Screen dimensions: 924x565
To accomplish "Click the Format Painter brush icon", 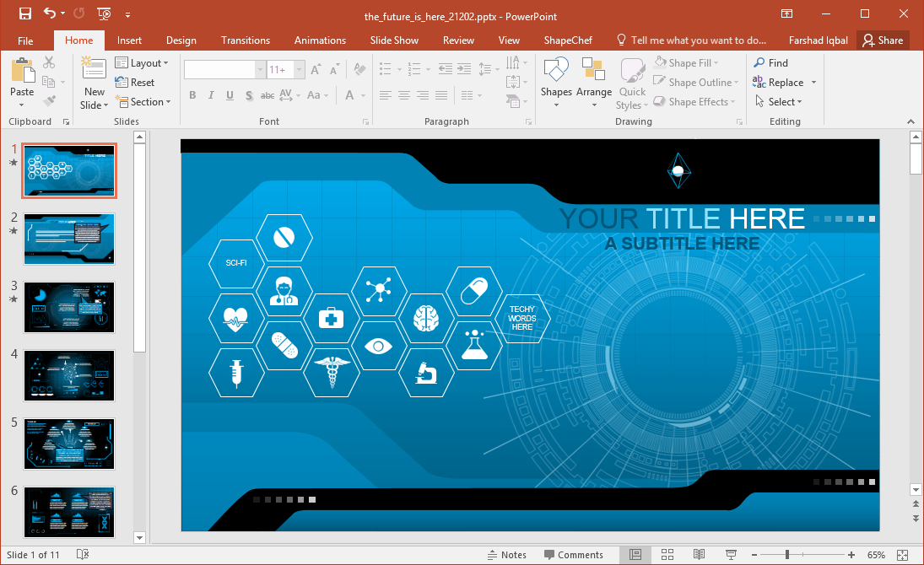I will pos(48,101).
